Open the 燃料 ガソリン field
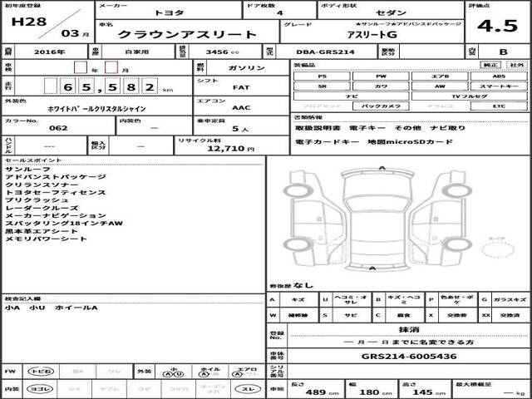Viewport: 532px width, 399px height. pyautogui.click(x=238, y=66)
